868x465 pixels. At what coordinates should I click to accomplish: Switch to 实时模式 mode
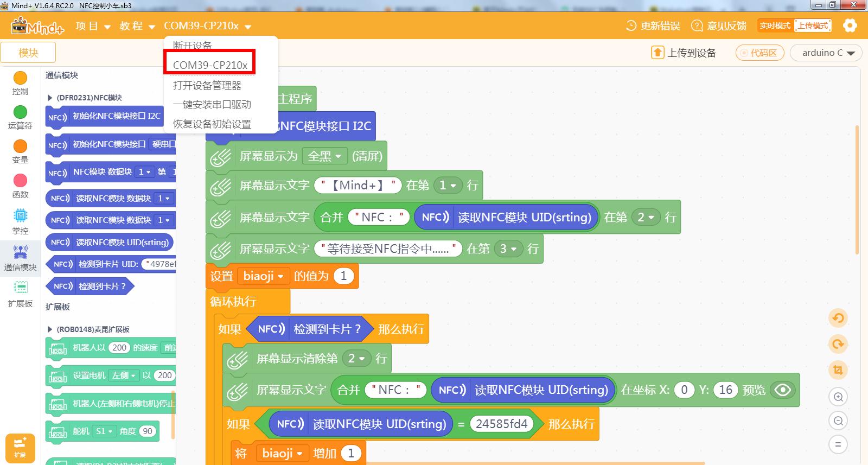(x=775, y=26)
